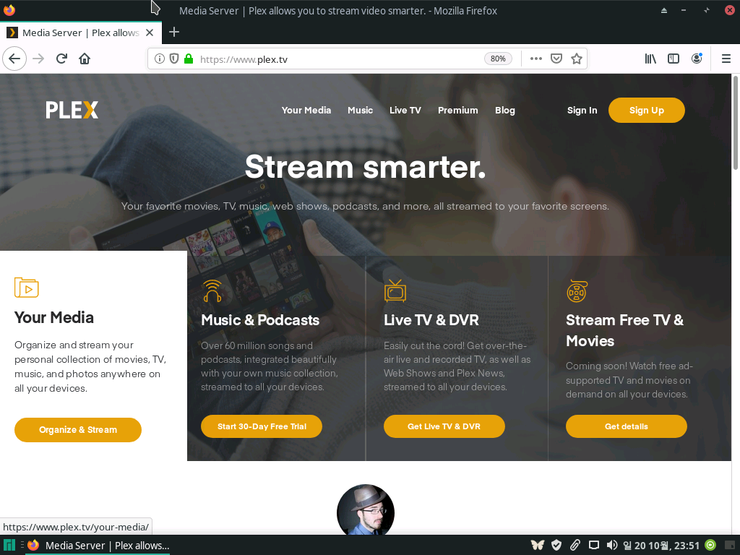This screenshot has width=740, height=555.
Task: Open Firefox Library icon
Action: coord(650,59)
